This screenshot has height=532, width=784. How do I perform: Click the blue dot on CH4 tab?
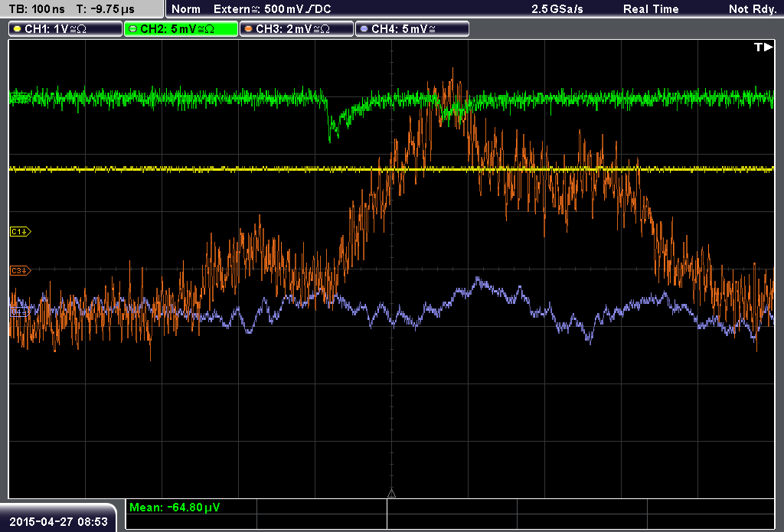pyautogui.click(x=364, y=29)
